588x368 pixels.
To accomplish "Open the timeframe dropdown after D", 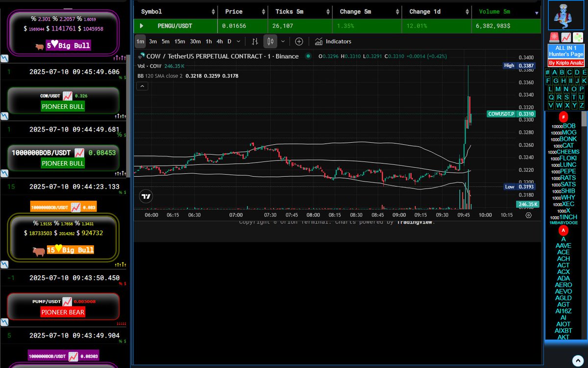I will point(239,41).
